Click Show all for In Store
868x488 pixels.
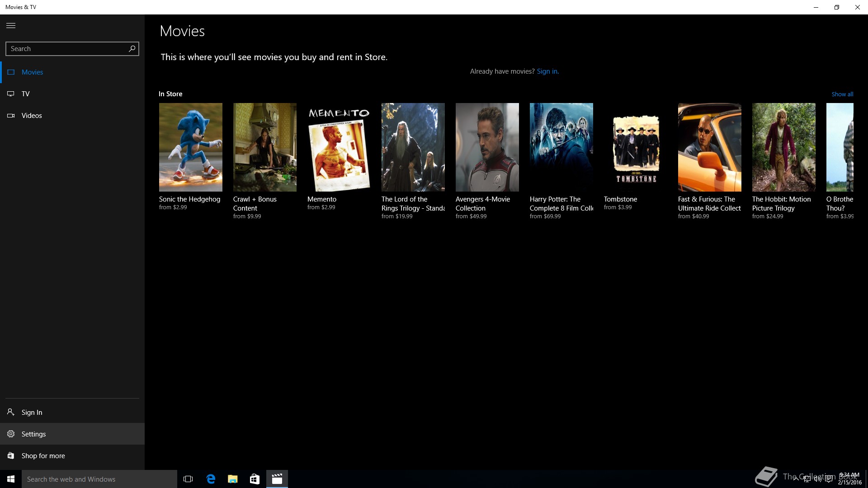pyautogui.click(x=842, y=94)
